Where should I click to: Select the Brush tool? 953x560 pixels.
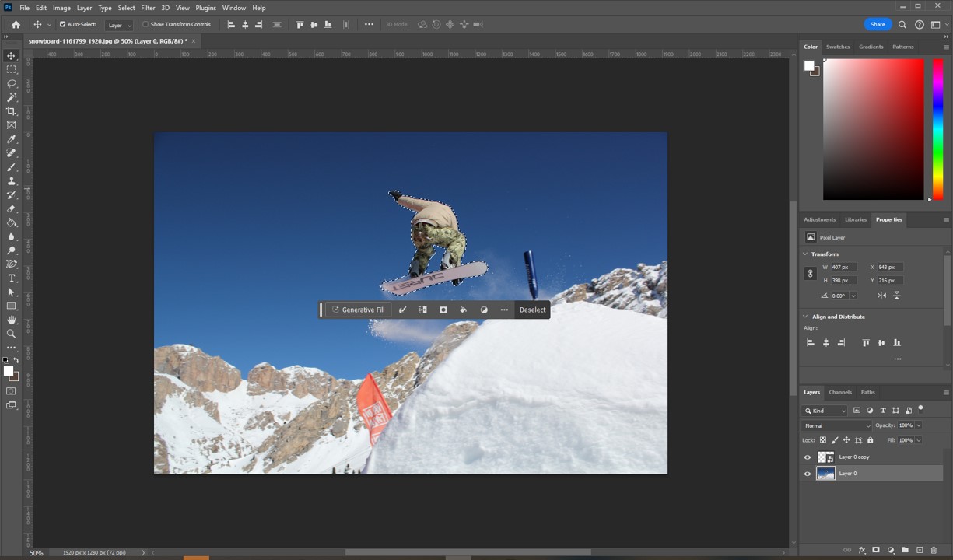tap(11, 167)
